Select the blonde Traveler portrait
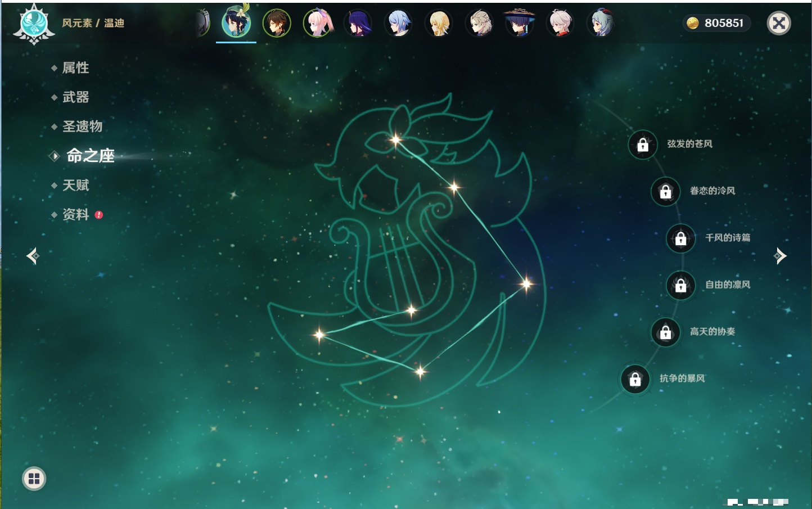Image resolution: width=812 pixels, height=509 pixels. [439, 23]
